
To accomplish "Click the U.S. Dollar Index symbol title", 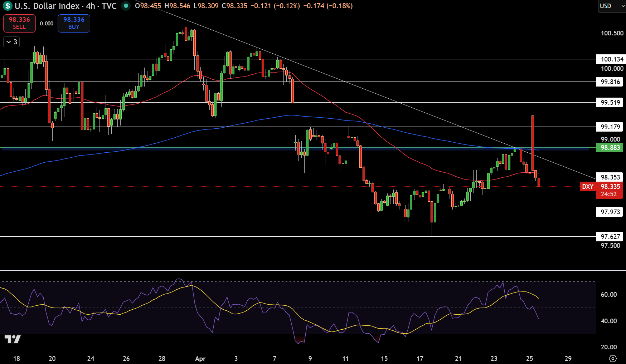I will pyautogui.click(x=47, y=6).
